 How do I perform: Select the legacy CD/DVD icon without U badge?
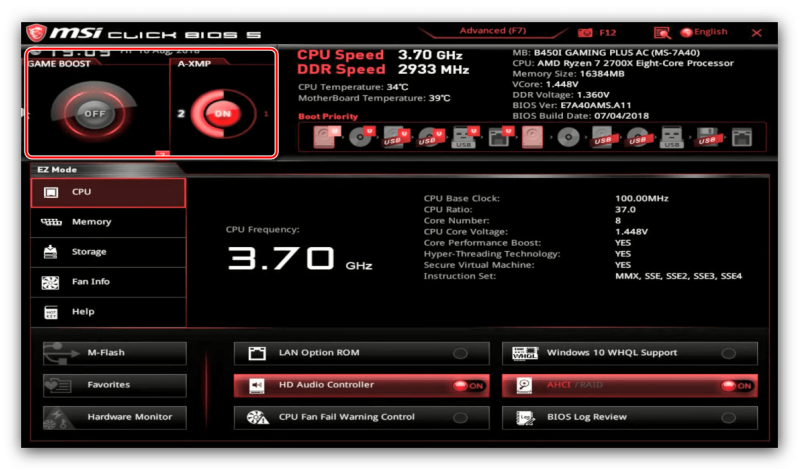point(568,137)
